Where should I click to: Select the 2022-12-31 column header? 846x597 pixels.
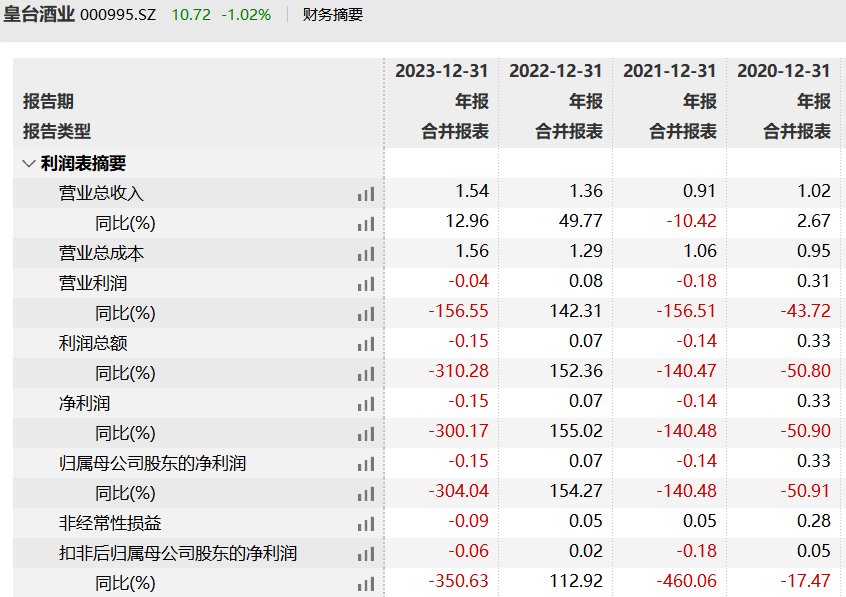pyautogui.click(x=555, y=71)
